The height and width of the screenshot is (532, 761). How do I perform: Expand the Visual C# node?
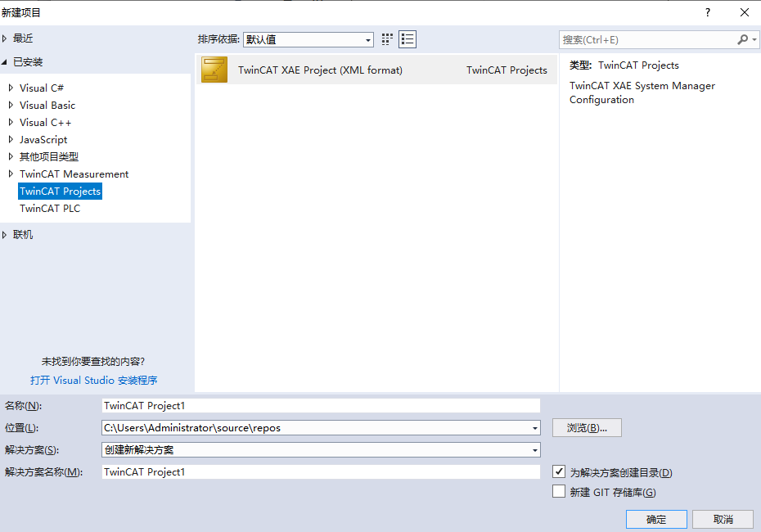11,88
